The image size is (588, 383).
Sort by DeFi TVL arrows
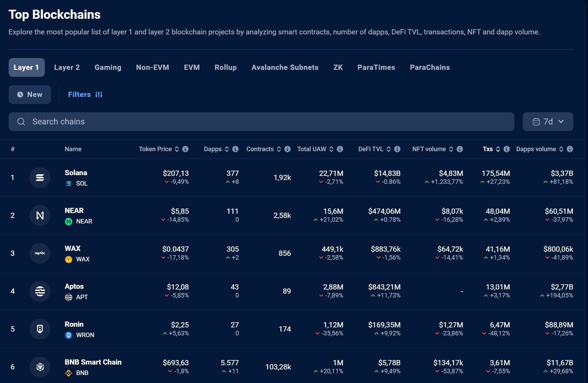pos(389,149)
